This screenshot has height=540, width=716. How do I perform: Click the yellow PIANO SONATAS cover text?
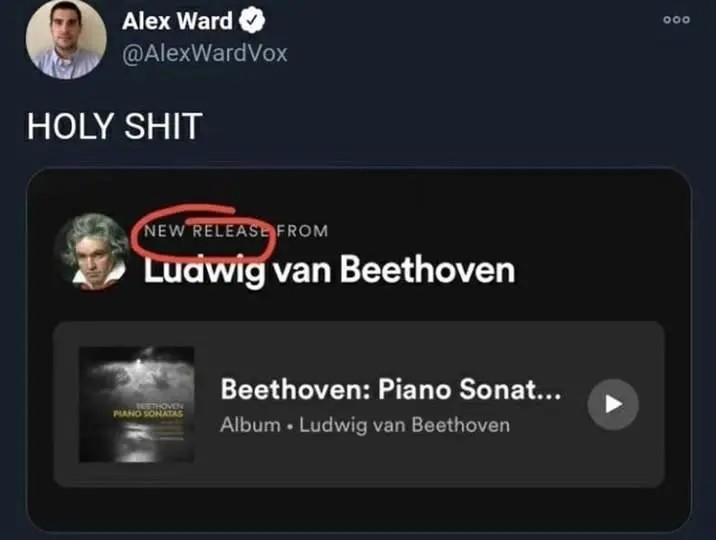pos(148,414)
